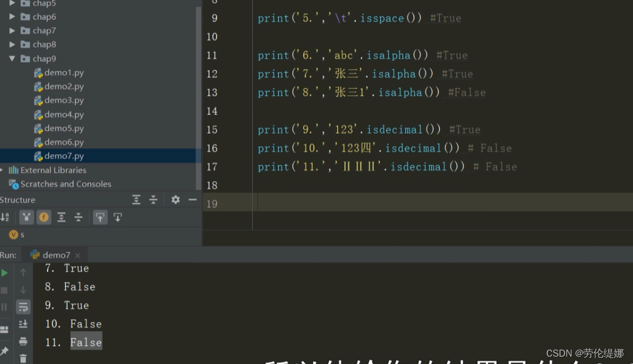Click the #False comment on line 13
Viewport: 633px width, 364px height.
467,92
